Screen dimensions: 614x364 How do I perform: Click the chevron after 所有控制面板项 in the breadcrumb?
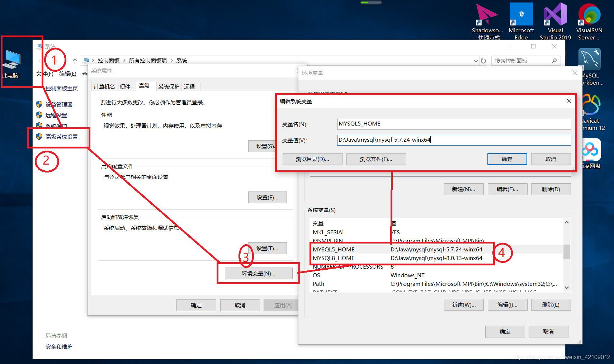click(x=171, y=61)
